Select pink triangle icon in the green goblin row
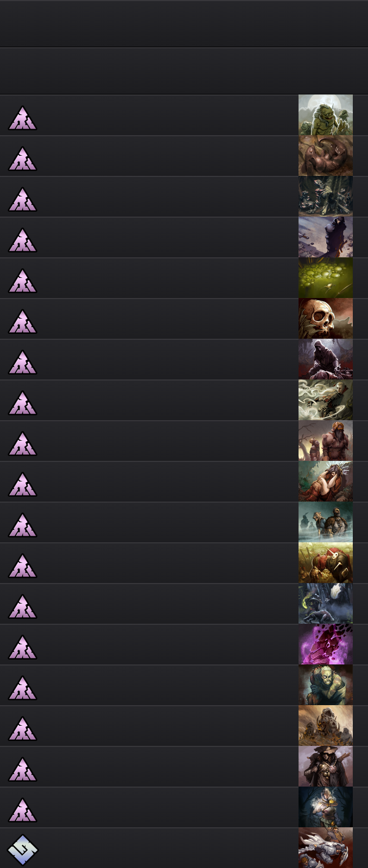The image size is (368, 868). point(23,118)
